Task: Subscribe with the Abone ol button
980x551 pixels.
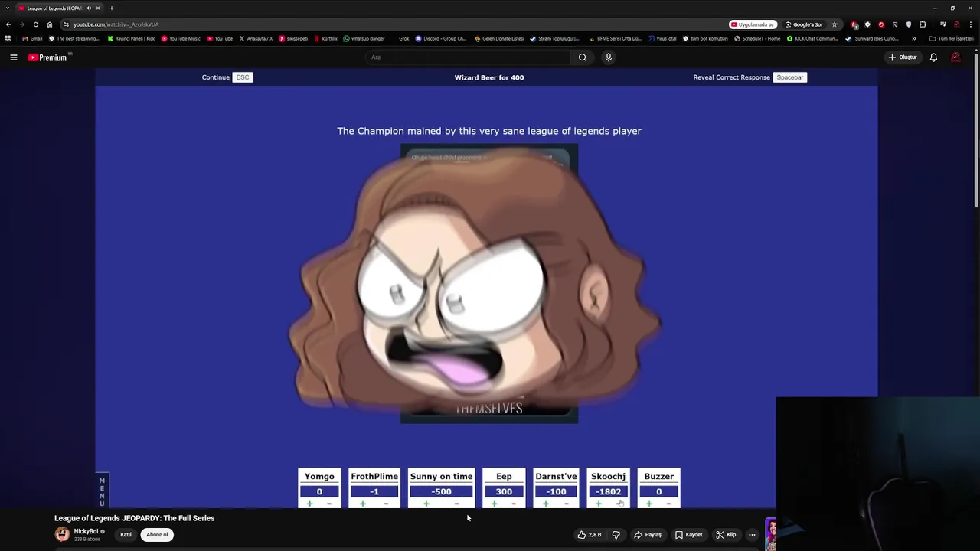Action: (x=157, y=535)
